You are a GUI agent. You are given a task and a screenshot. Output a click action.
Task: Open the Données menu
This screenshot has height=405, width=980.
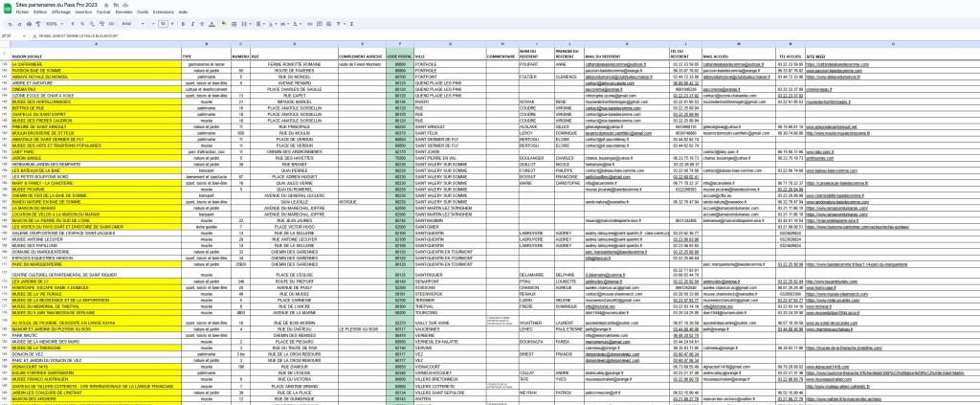tap(123, 11)
